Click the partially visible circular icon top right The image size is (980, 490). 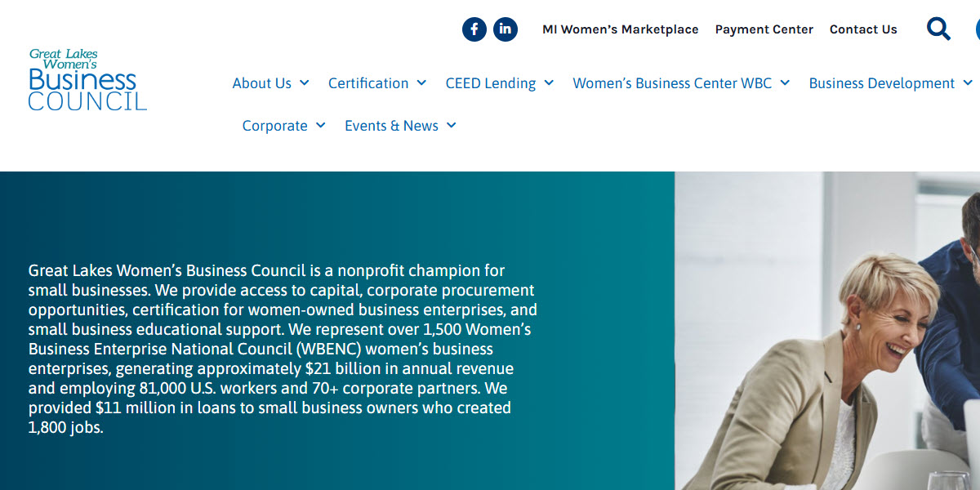[x=977, y=29]
